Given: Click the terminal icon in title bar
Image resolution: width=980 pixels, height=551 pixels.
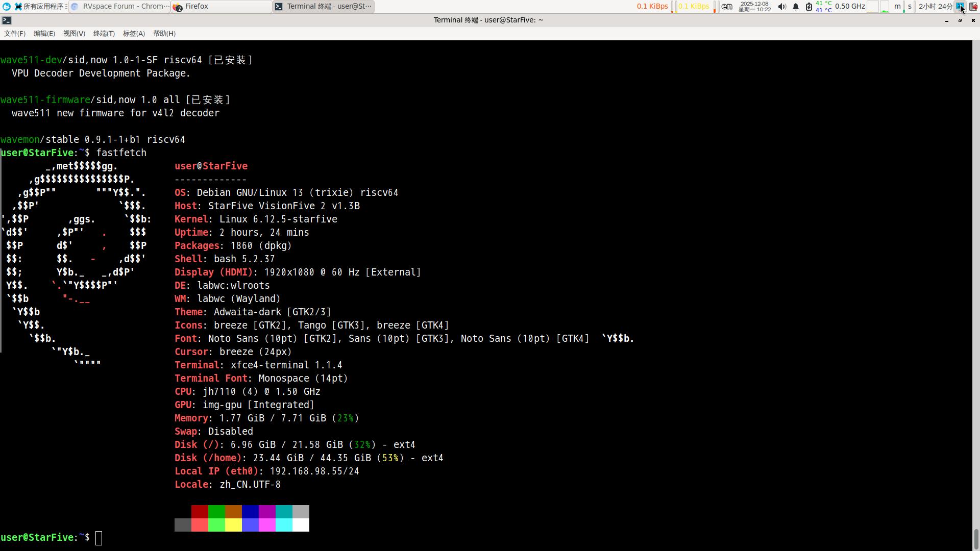Looking at the screenshot, I should point(7,20).
